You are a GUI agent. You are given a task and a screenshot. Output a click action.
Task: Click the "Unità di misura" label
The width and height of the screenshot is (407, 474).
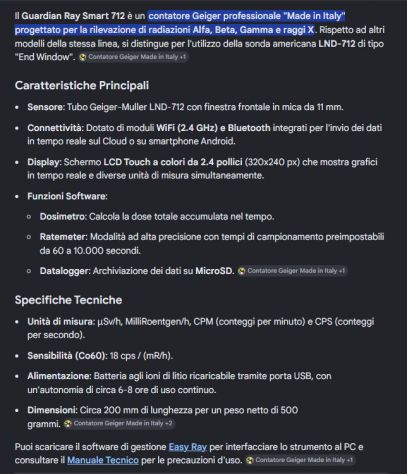[61, 322]
